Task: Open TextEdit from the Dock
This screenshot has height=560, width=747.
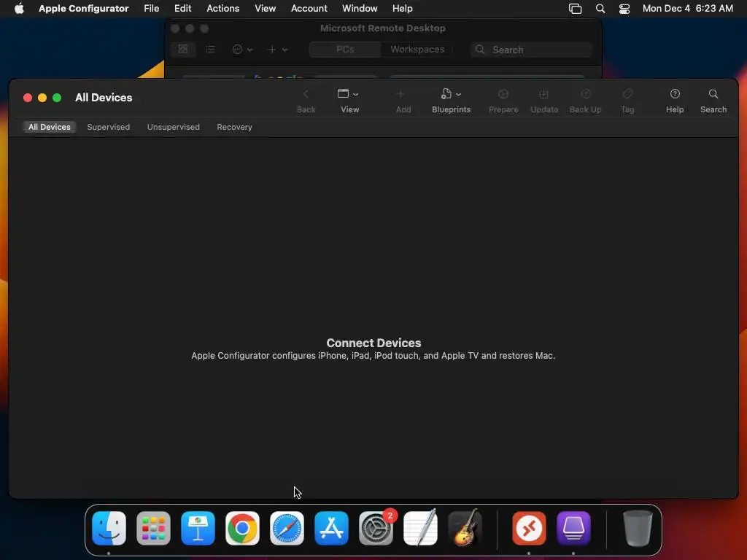Action: pyautogui.click(x=420, y=529)
